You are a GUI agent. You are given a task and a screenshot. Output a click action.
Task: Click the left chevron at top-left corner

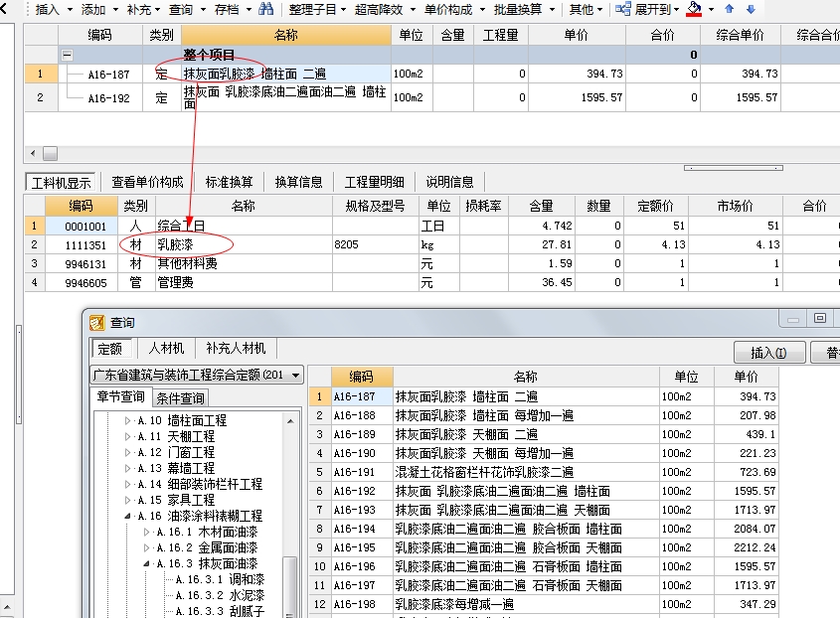click(4, 9)
